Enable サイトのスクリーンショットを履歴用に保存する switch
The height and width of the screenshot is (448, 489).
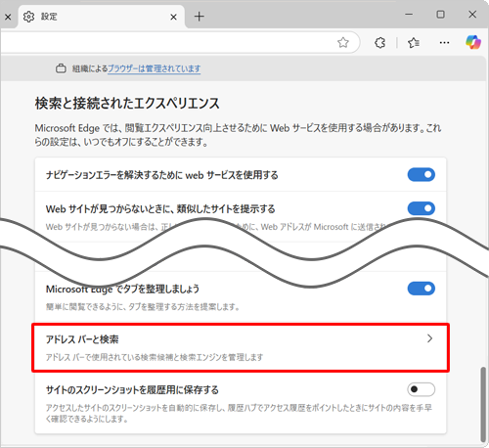point(422,389)
